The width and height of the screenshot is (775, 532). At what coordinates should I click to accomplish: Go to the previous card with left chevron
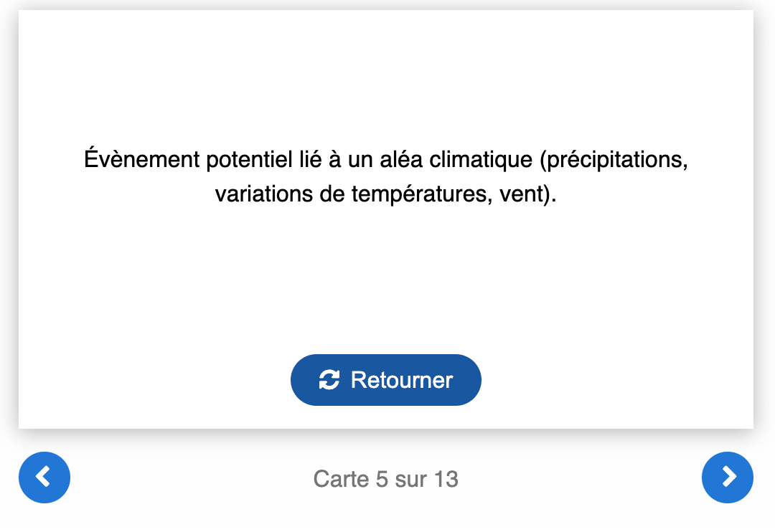coord(44,478)
